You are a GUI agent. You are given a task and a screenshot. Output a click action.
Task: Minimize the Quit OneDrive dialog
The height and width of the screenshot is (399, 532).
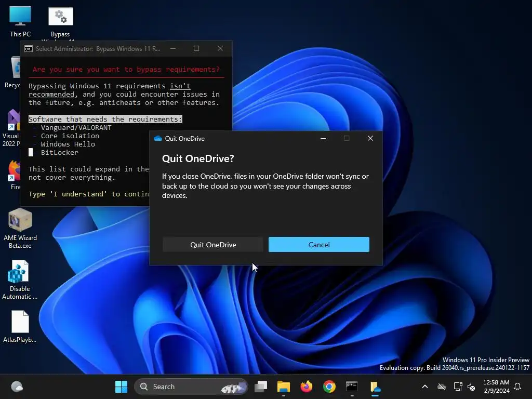(323, 138)
